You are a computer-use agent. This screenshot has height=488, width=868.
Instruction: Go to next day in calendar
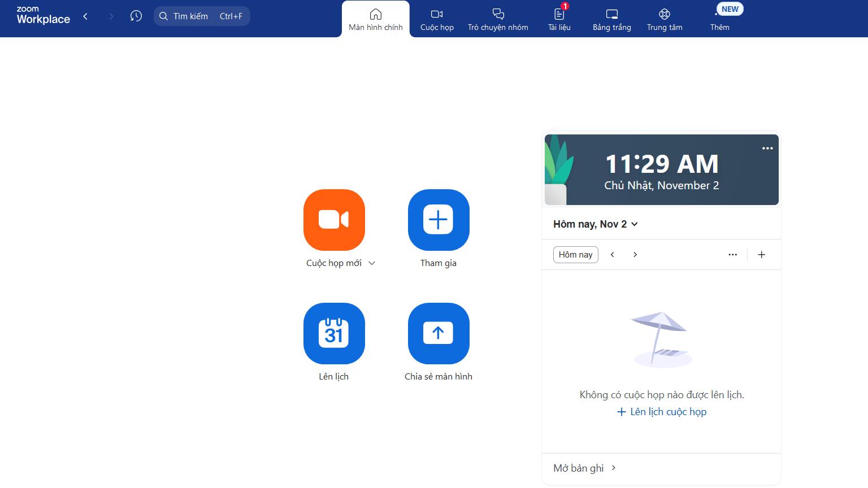pos(635,255)
